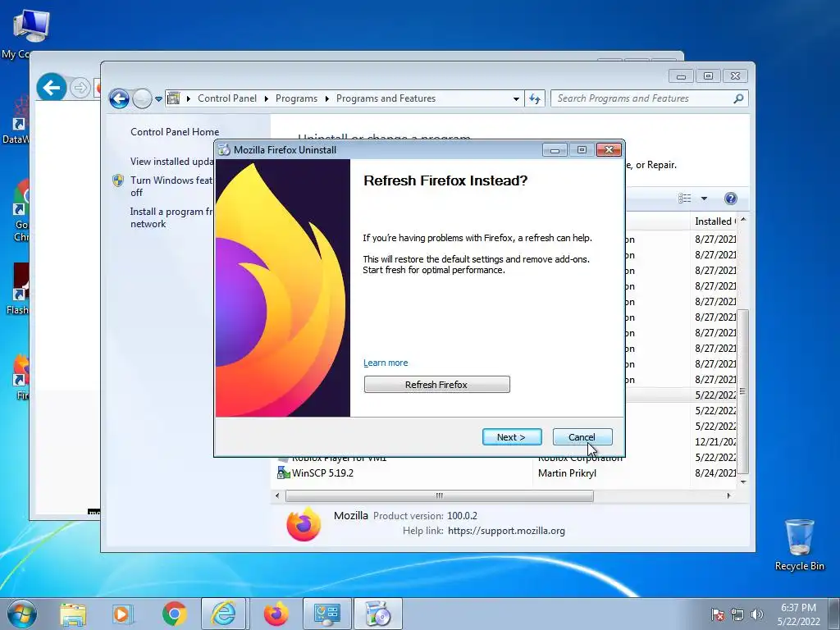Select the Google Chrome desktop shortcut
This screenshot has height=630, width=840.
coord(21,211)
